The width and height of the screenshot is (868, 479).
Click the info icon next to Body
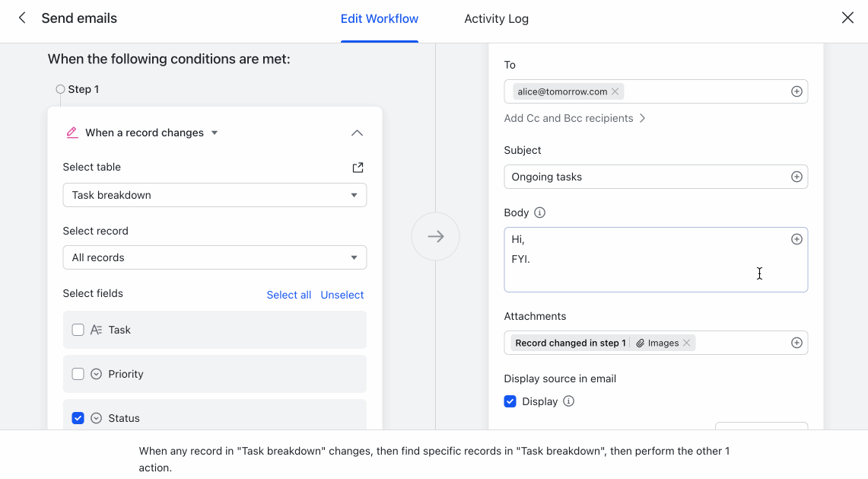[540, 212]
